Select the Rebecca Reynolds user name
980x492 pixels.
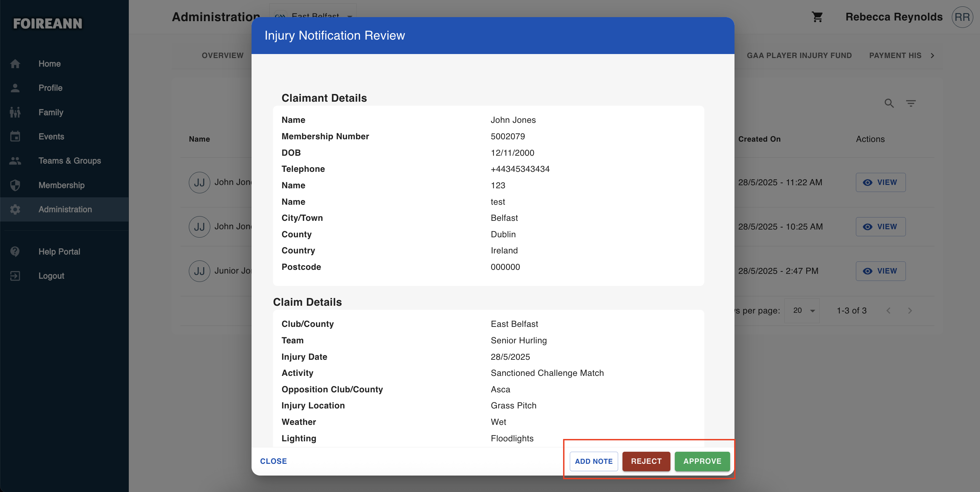(894, 17)
